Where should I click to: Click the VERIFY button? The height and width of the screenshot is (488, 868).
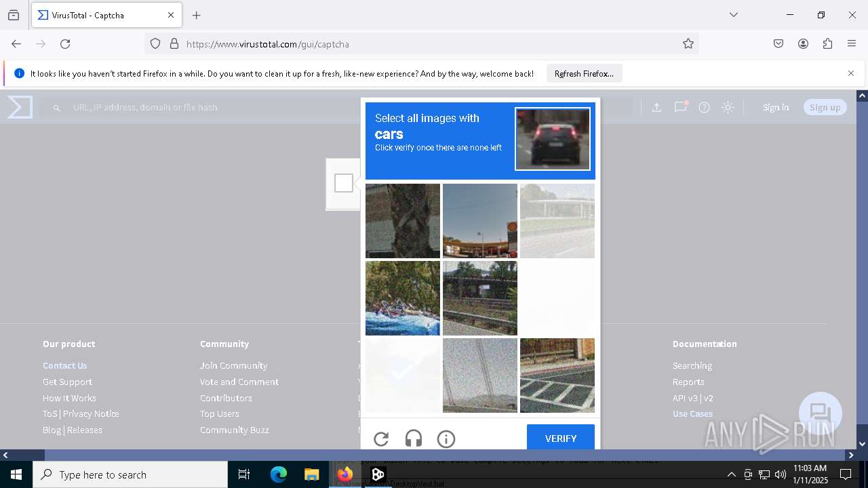point(561,438)
